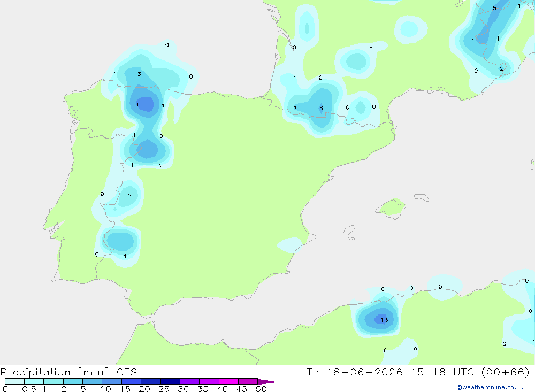Select the 5–10 mm blue legend swatch

click(x=93, y=381)
